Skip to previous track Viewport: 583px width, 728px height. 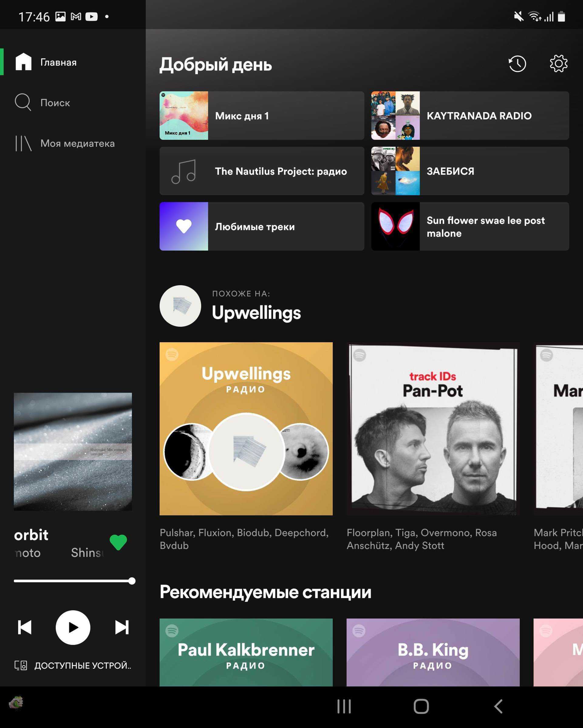pos(25,628)
